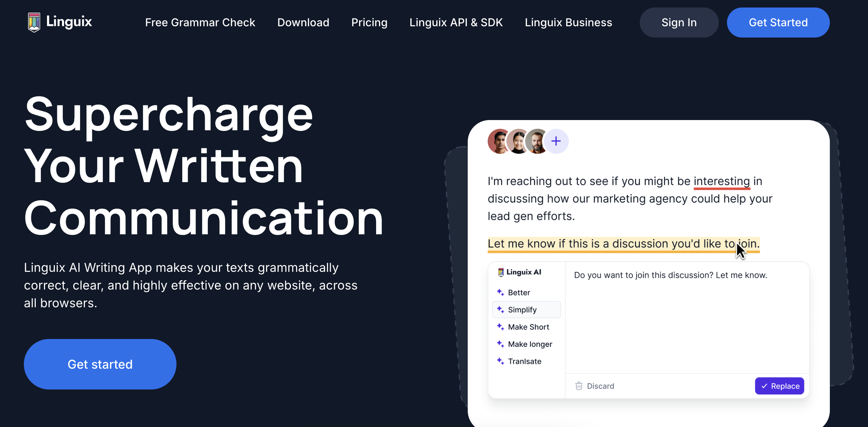This screenshot has width=868, height=427.
Task: Click the sparkle icon beside Simplify
Action: click(500, 309)
